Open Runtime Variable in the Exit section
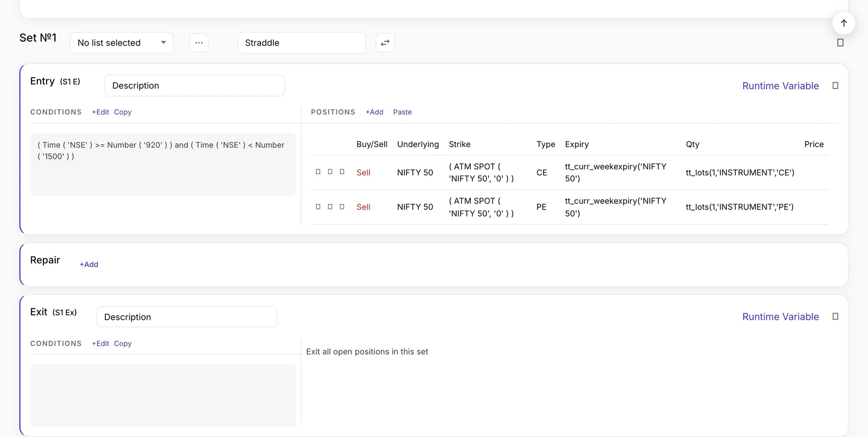Screen dimensions: 868x437 [x=781, y=316]
